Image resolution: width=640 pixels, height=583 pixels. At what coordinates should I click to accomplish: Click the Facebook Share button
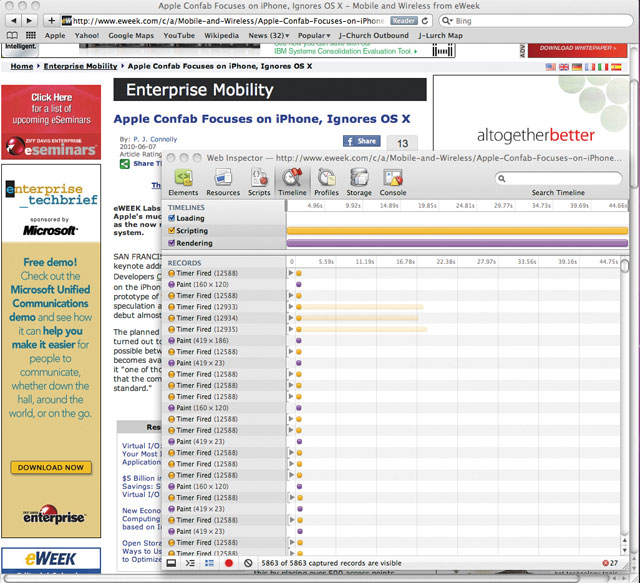point(362,141)
